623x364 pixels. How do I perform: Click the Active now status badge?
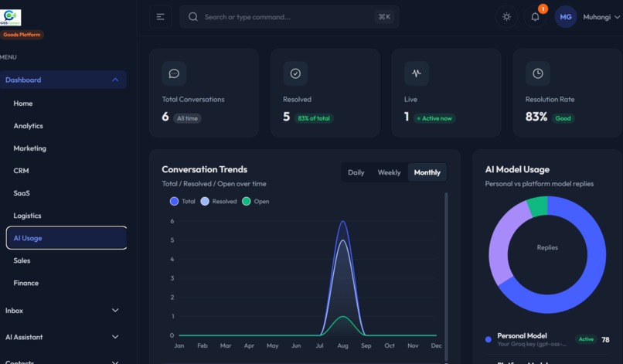(434, 118)
